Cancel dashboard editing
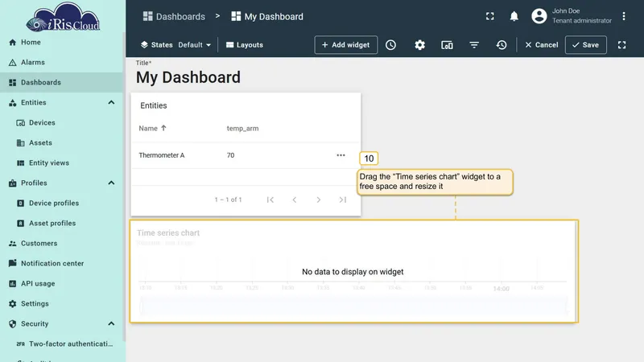Screen dimensions: 644x362 (x=541, y=45)
